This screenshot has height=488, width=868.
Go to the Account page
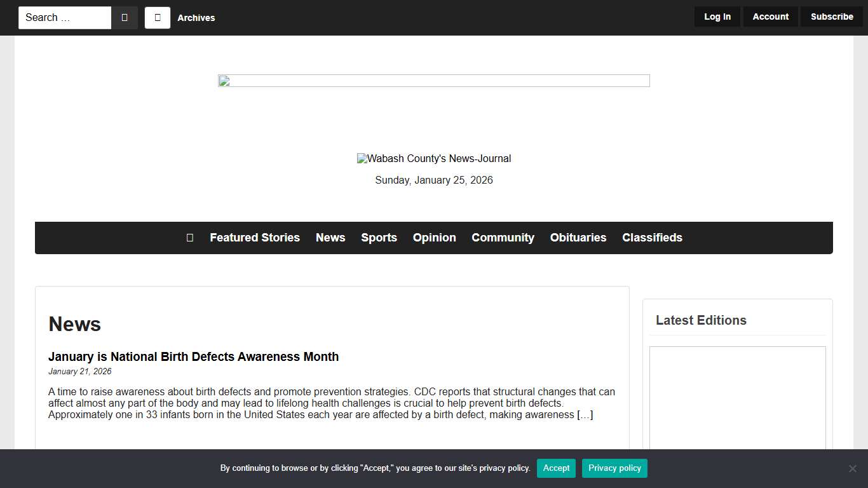(770, 17)
